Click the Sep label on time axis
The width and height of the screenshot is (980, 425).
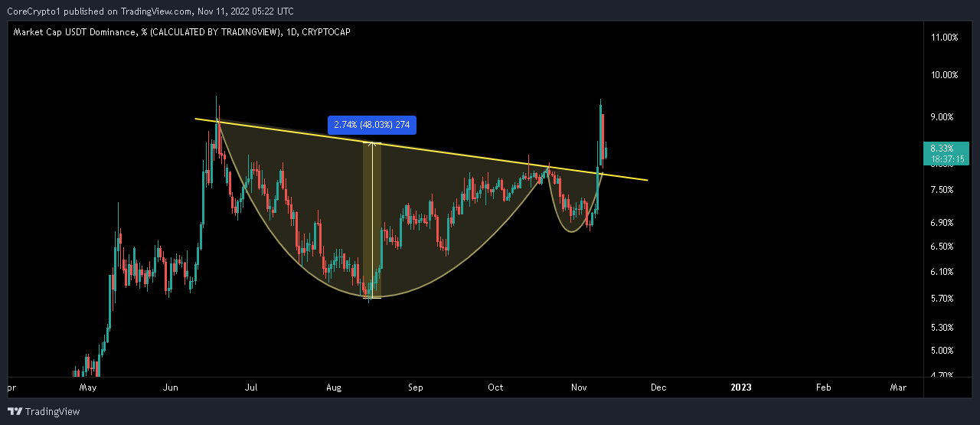[416, 387]
